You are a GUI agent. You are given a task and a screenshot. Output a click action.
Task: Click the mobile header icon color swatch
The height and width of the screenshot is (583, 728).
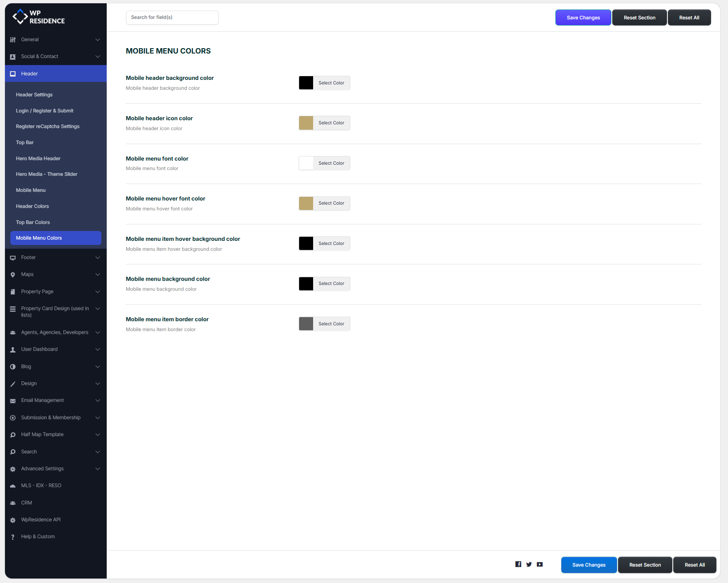click(306, 123)
